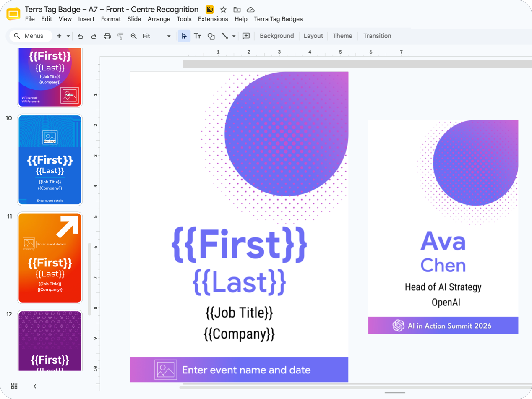Open the Theme panel
Image resolution: width=532 pixels, height=399 pixels.
click(x=342, y=36)
